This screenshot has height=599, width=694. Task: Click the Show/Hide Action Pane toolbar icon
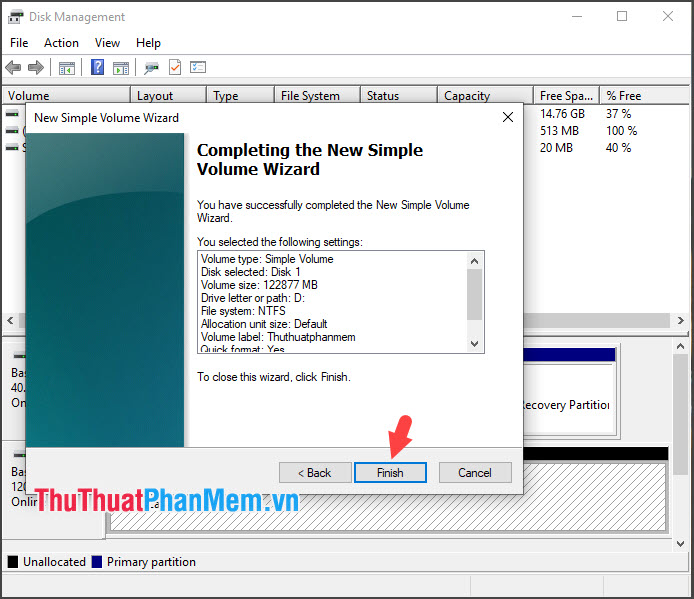[x=121, y=68]
